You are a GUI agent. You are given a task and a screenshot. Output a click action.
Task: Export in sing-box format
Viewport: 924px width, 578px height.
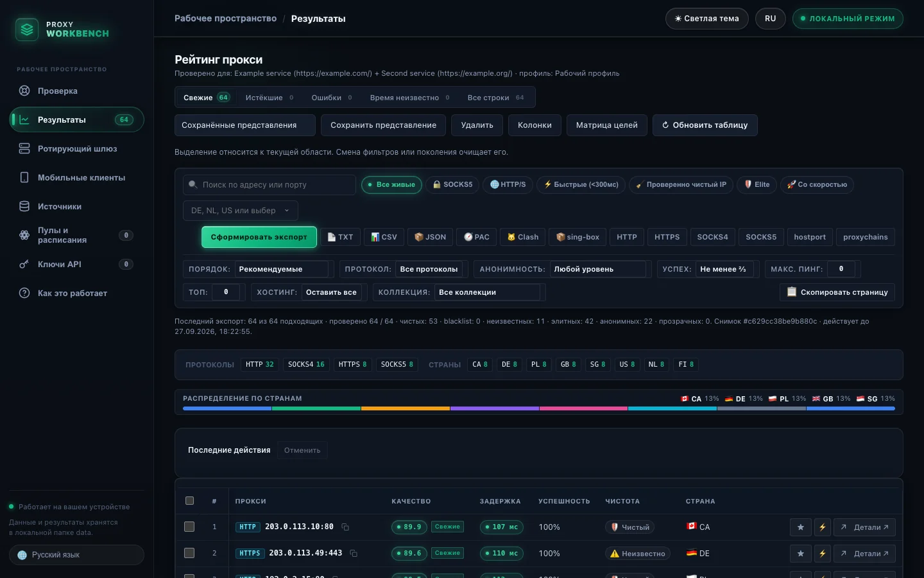tap(577, 237)
